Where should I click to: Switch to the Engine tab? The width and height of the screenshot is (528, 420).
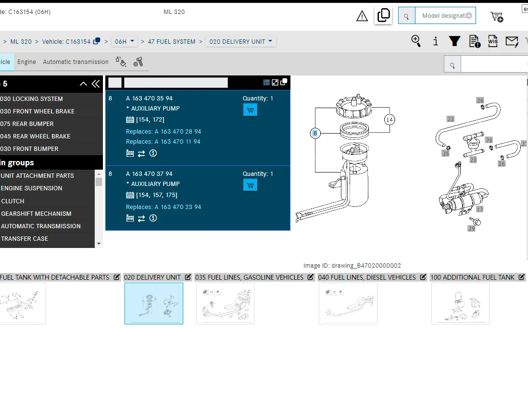[26, 62]
